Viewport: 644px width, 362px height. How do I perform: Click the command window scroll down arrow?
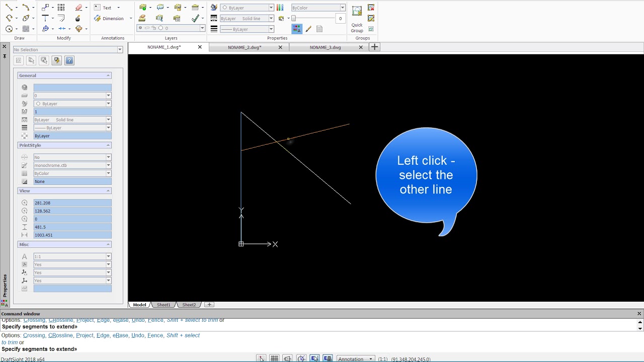(640, 328)
